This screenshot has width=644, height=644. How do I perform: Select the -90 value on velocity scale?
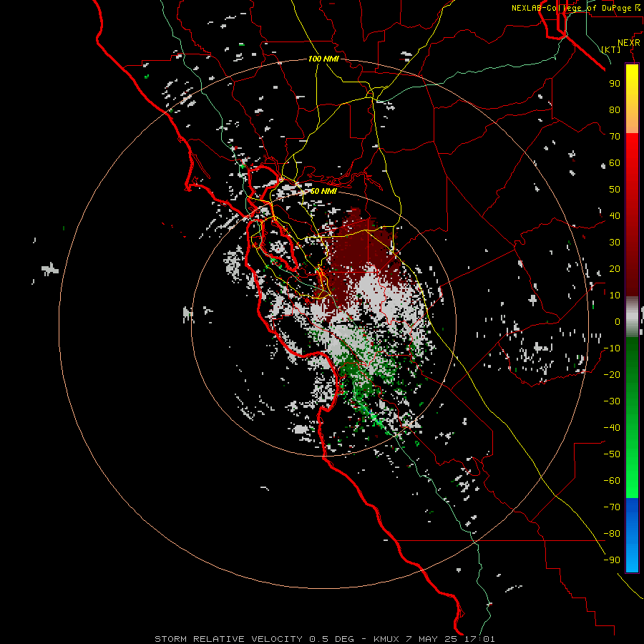tap(612, 560)
